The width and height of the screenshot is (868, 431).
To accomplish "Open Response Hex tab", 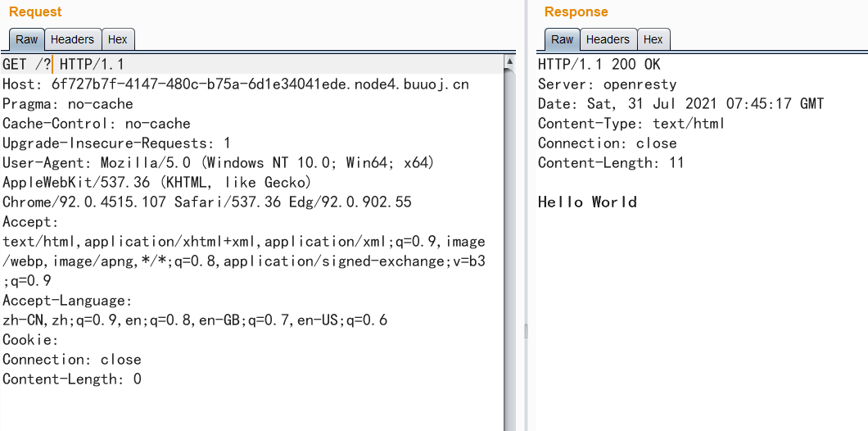I will (x=653, y=39).
